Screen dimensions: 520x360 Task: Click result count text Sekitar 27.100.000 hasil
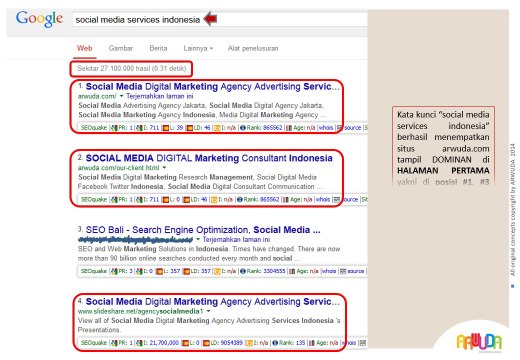[131, 69]
